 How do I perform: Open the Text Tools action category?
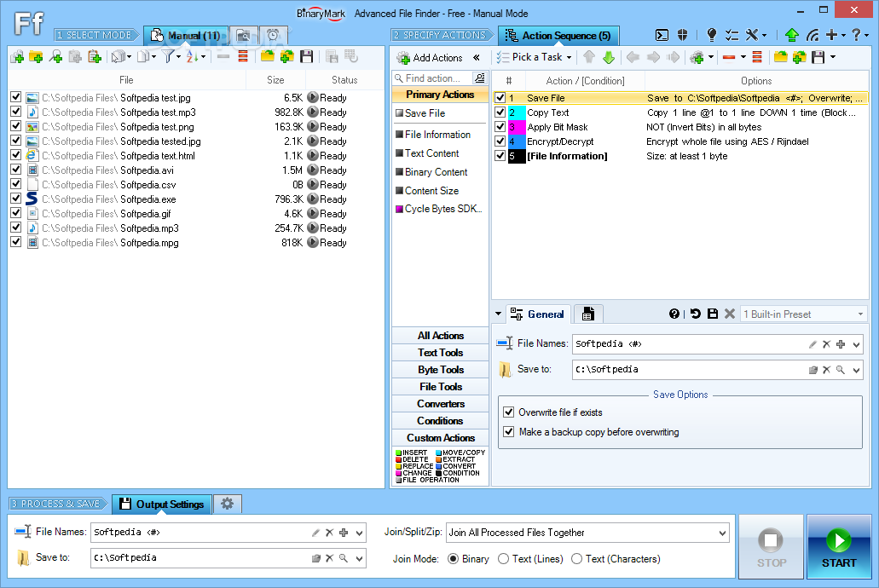440,353
